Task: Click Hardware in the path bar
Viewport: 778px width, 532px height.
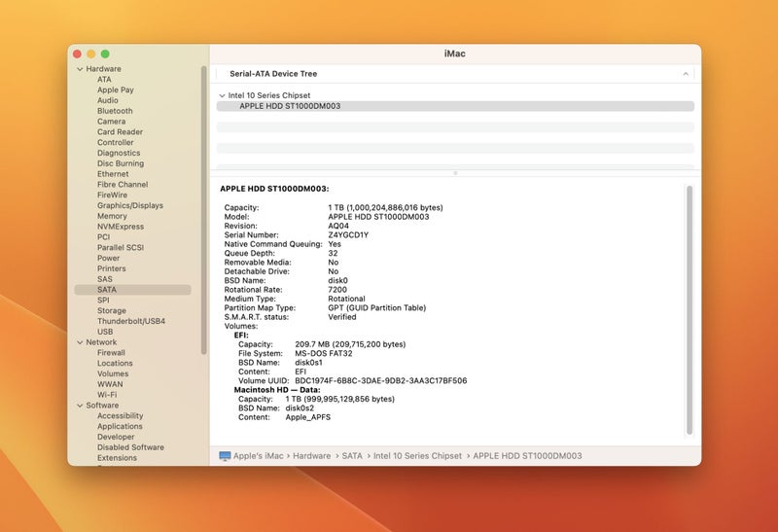Action: tap(311, 456)
